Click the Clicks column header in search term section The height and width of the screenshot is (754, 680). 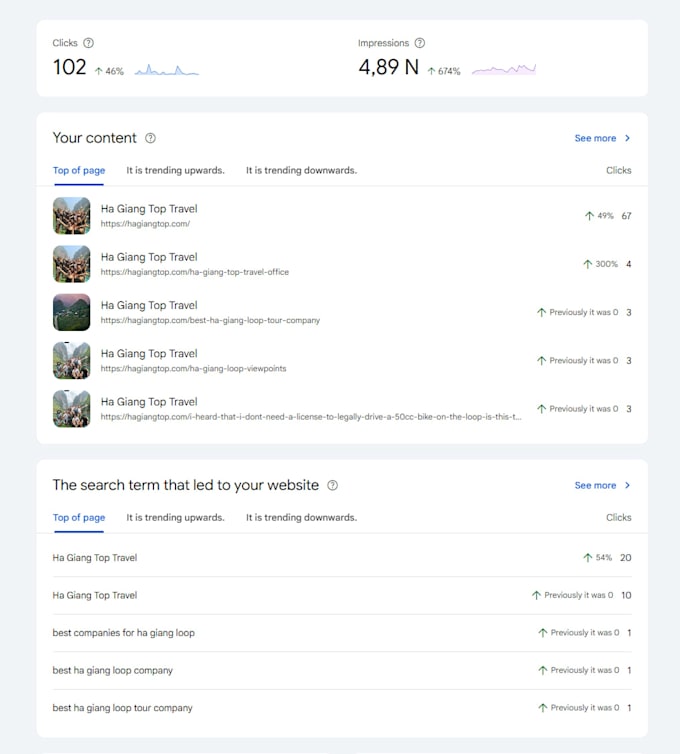point(618,517)
